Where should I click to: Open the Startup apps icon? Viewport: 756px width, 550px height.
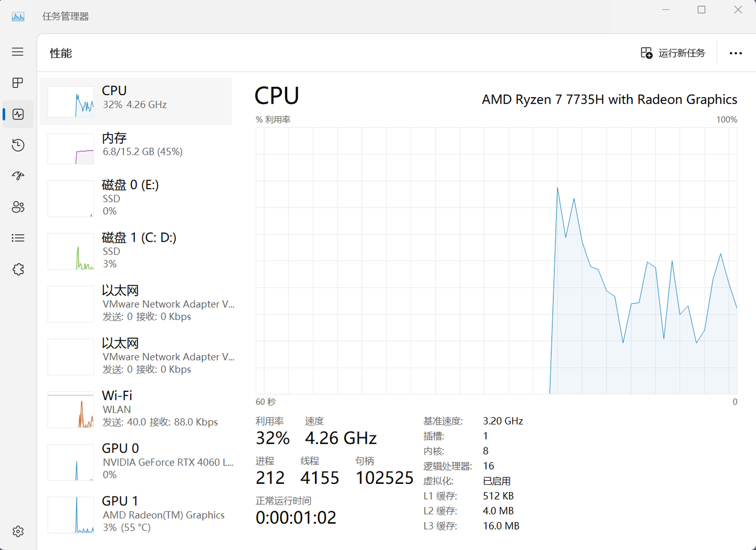pos(18,176)
